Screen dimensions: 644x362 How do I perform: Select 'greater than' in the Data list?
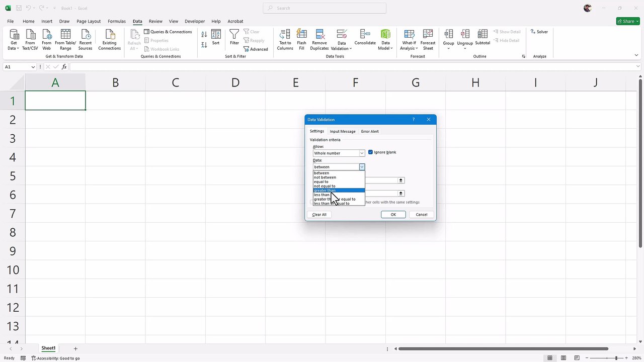339,191
